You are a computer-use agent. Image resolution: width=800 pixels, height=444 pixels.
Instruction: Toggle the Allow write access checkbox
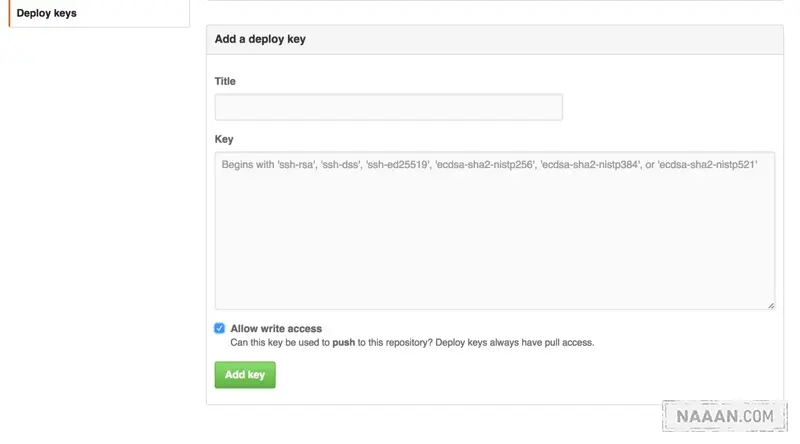[220, 328]
